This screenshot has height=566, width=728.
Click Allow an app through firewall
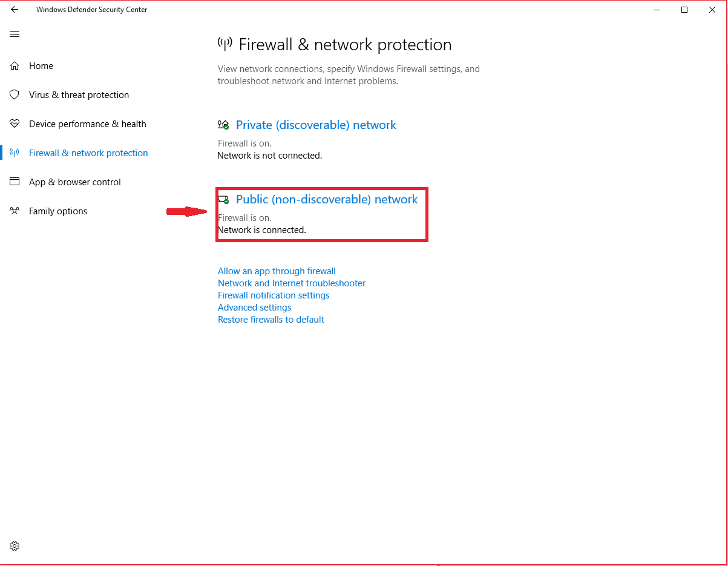pyautogui.click(x=277, y=271)
